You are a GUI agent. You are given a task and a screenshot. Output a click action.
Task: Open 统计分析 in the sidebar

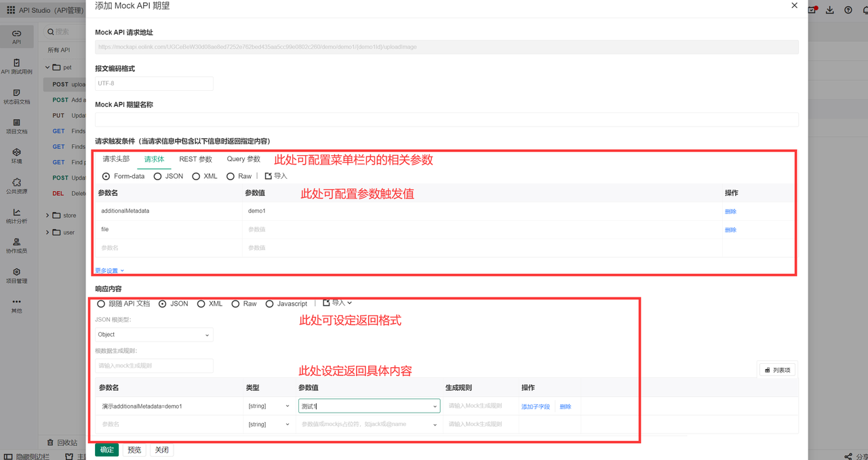[x=17, y=215]
